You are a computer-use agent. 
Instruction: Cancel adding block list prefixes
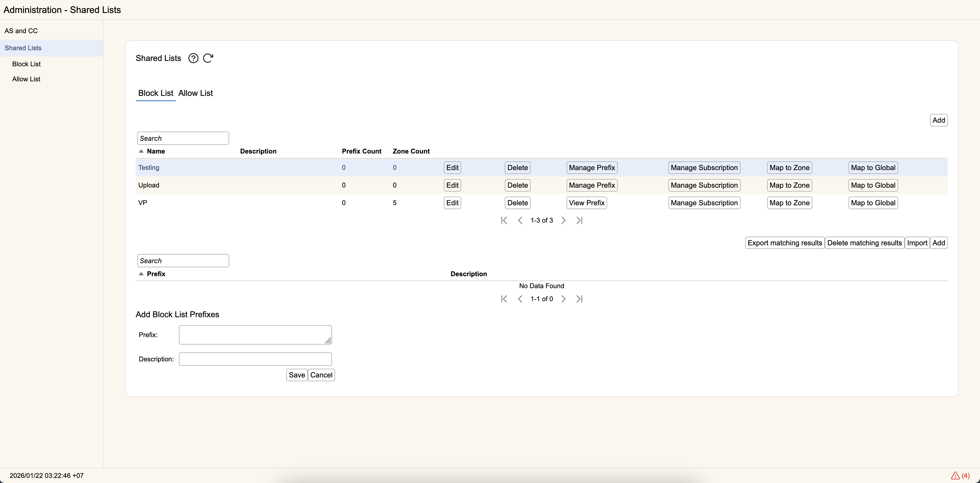pos(321,375)
